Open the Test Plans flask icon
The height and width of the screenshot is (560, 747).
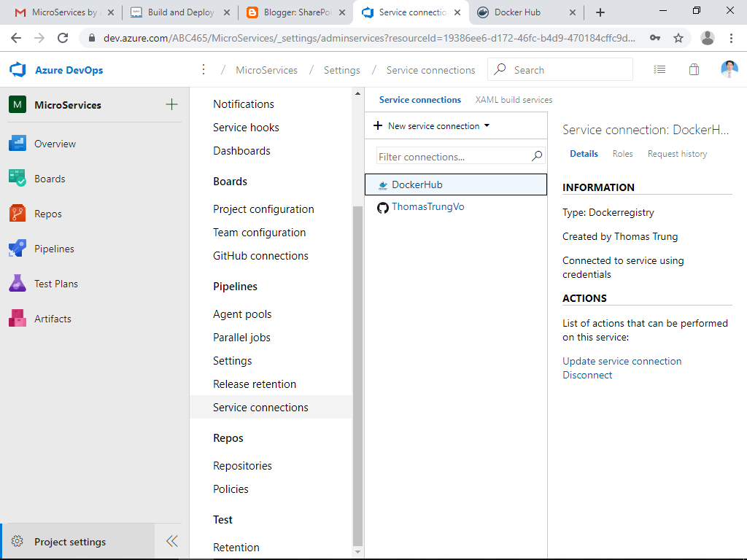(18, 284)
